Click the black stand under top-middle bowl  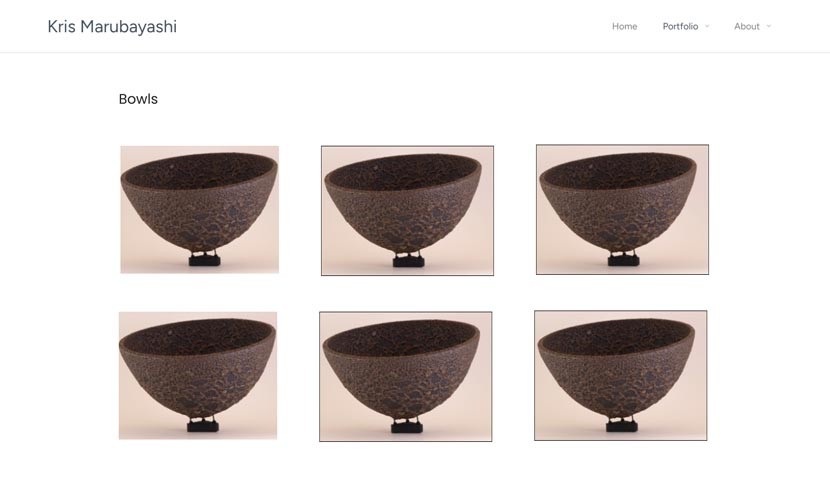(x=408, y=260)
